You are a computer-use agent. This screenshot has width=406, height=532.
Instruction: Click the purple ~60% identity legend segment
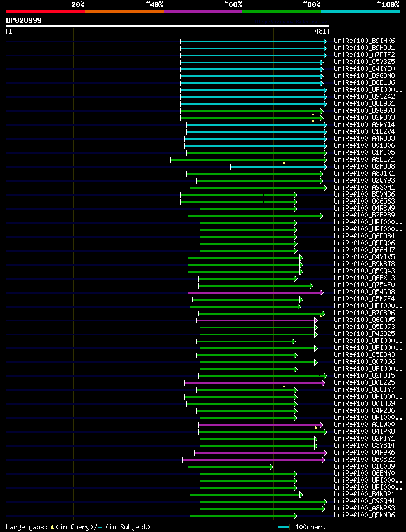(x=203, y=11)
